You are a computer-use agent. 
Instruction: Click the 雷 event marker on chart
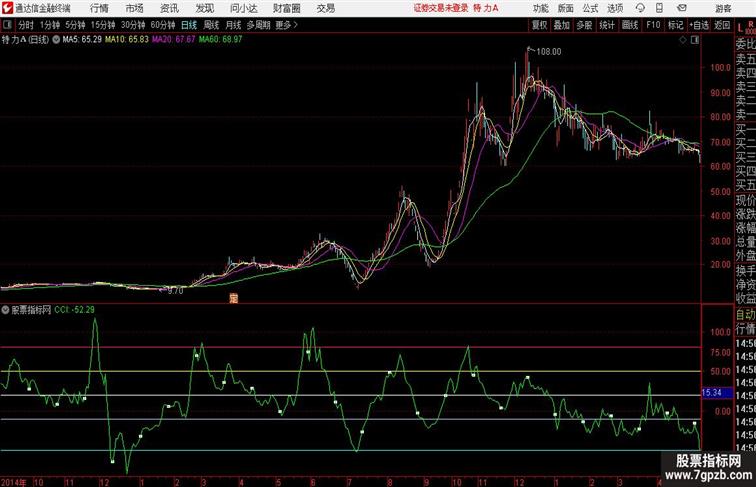click(233, 298)
